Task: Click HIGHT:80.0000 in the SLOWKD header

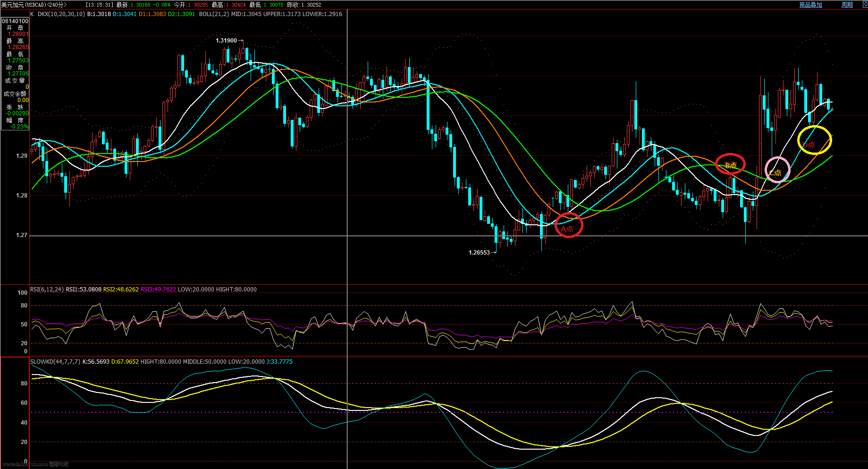Action: pyautogui.click(x=160, y=362)
